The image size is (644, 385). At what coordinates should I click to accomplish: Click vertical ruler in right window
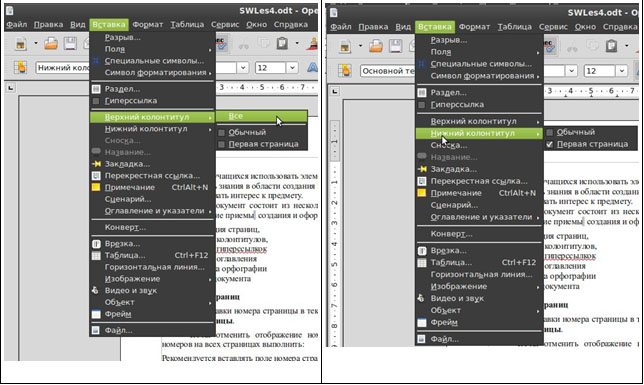(335, 234)
